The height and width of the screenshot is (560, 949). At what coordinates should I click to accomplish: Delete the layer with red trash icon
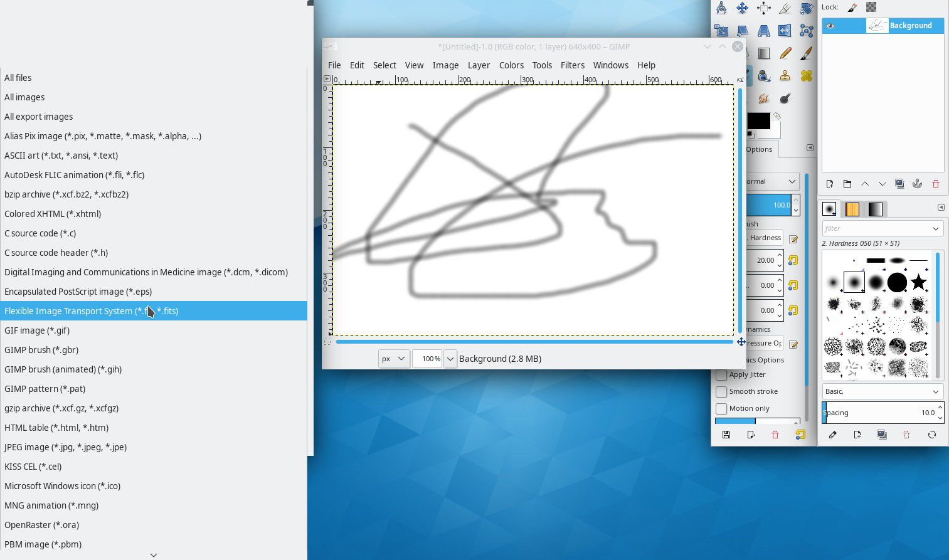936,184
